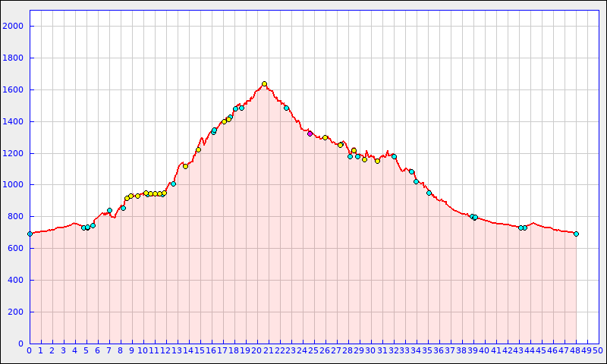Click the 50 label on the distance axis
Viewport: 607px width, 364px height.
pyautogui.click(x=597, y=350)
